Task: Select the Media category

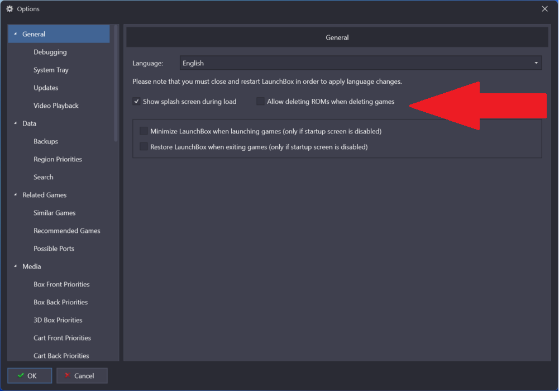Action: pyautogui.click(x=32, y=266)
